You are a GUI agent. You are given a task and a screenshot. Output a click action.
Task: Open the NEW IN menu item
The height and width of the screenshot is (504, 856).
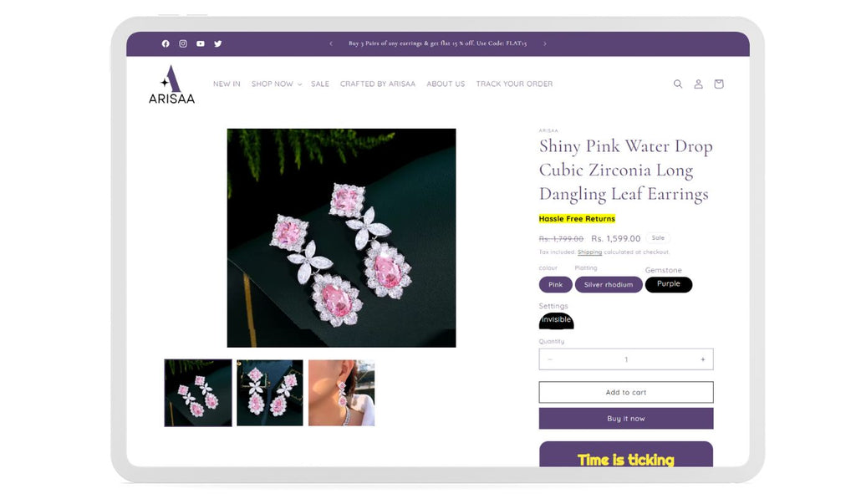pos(227,84)
